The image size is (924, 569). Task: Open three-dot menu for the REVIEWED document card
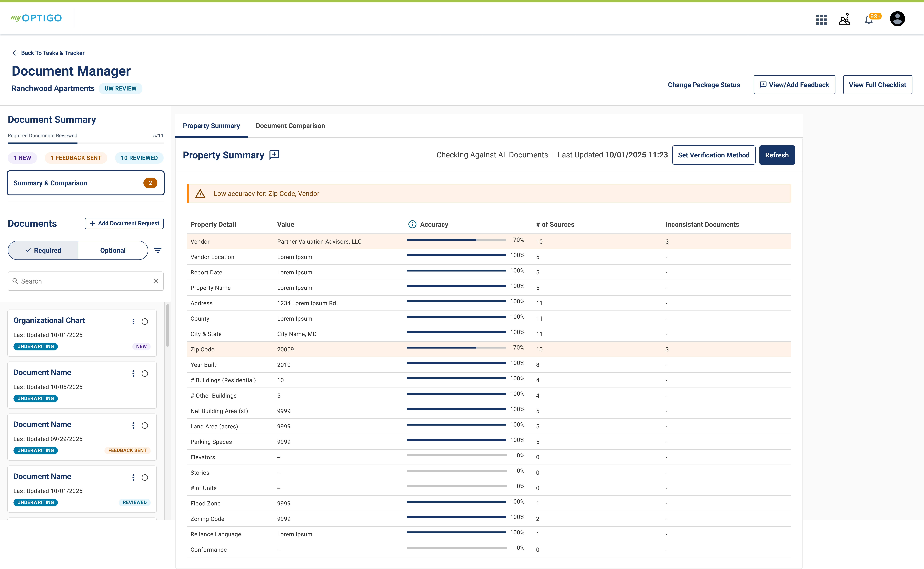click(x=133, y=478)
